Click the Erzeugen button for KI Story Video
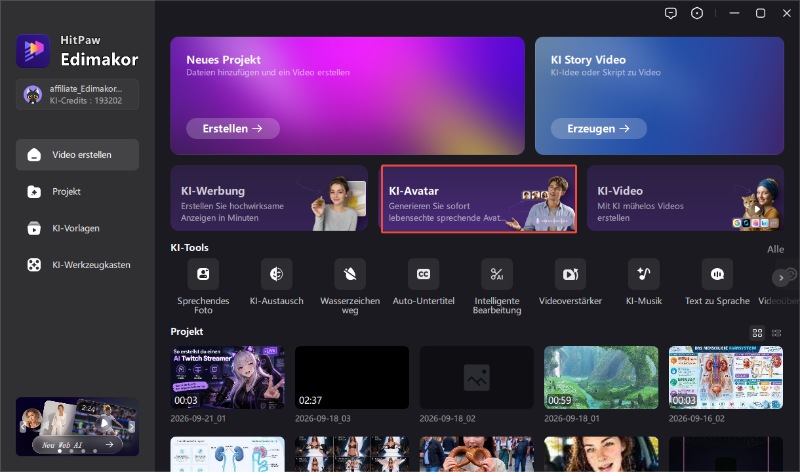The height and width of the screenshot is (472, 800). click(598, 129)
